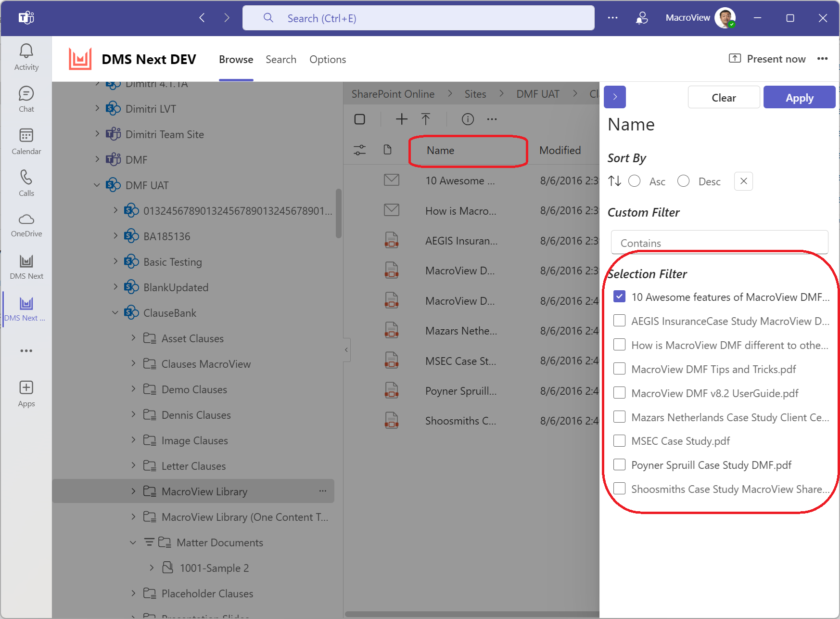Go forward with navigation arrow

(227, 18)
